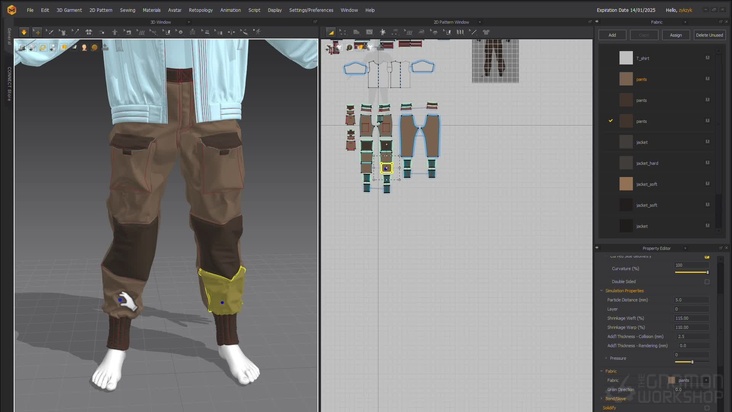Select the jacket_hard fabric row
This screenshot has height=412, width=732.
click(658, 163)
